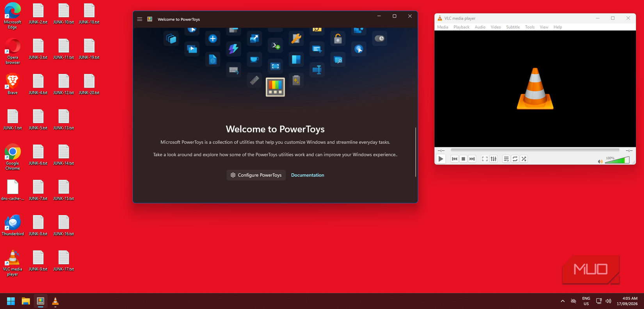Open the Tools menu in VLC
Screen dimensions: 644x309
(x=530, y=27)
